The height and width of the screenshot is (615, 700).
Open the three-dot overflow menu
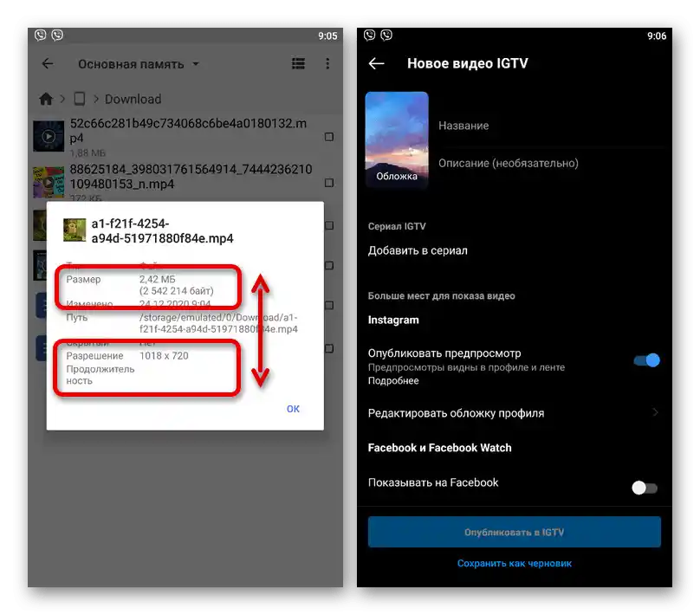tap(327, 63)
